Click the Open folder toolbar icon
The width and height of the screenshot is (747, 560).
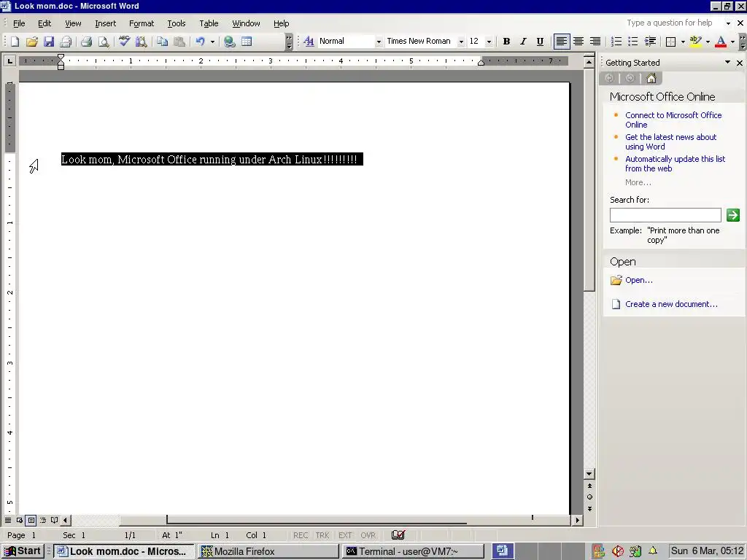click(x=31, y=42)
